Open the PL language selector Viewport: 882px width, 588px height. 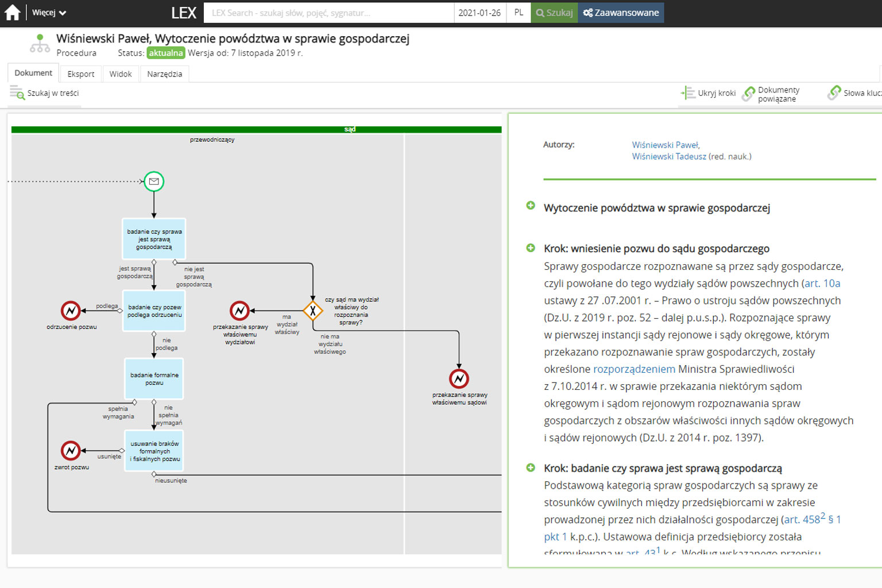(519, 13)
